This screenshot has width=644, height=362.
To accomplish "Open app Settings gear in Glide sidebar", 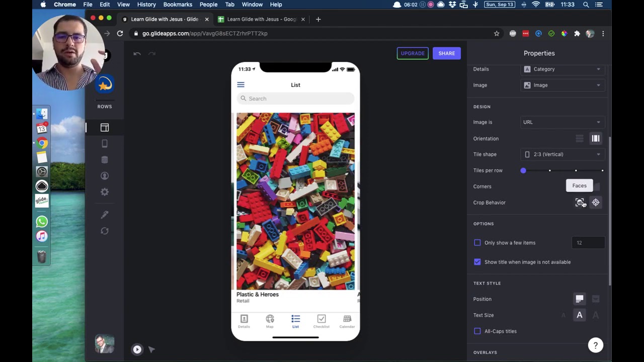I will 105,192.
